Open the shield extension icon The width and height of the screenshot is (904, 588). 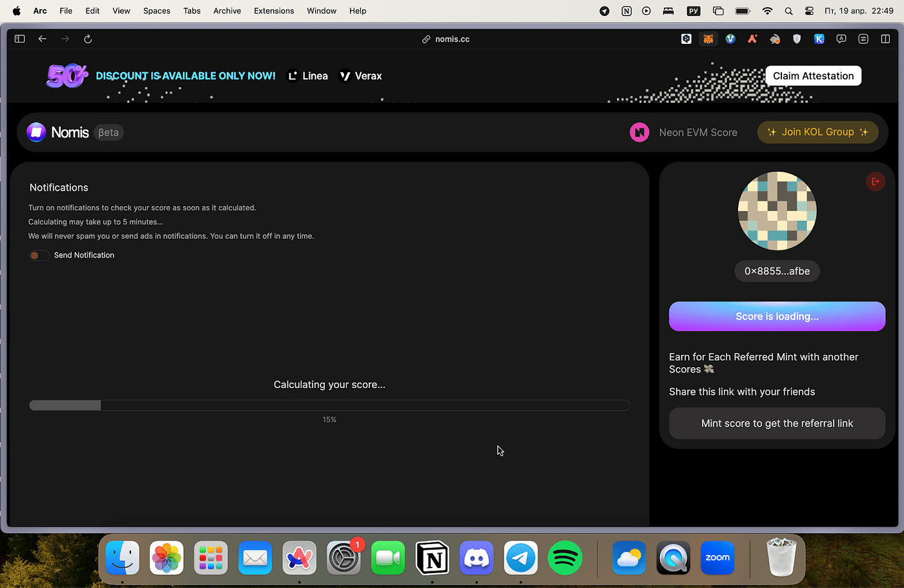click(797, 39)
